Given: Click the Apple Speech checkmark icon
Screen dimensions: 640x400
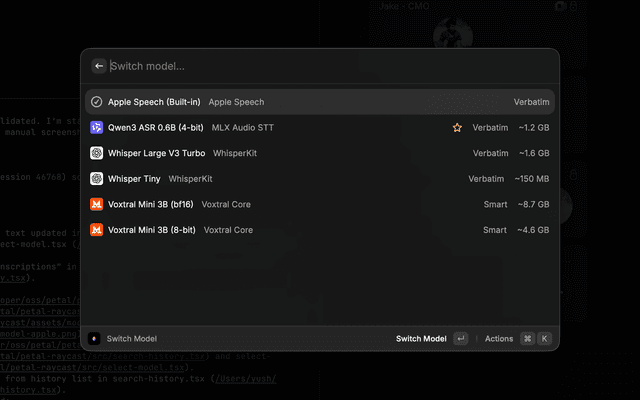Looking at the screenshot, I should pyautogui.click(x=97, y=102).
